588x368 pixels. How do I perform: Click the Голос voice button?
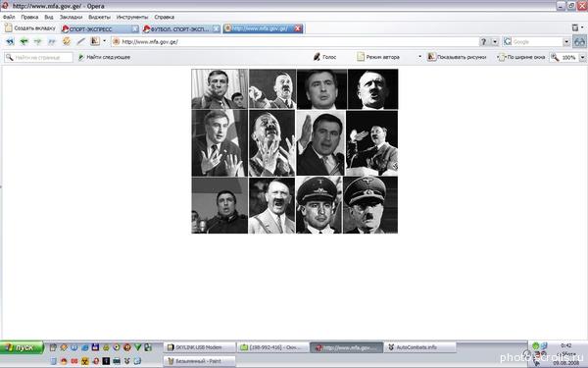324,57
